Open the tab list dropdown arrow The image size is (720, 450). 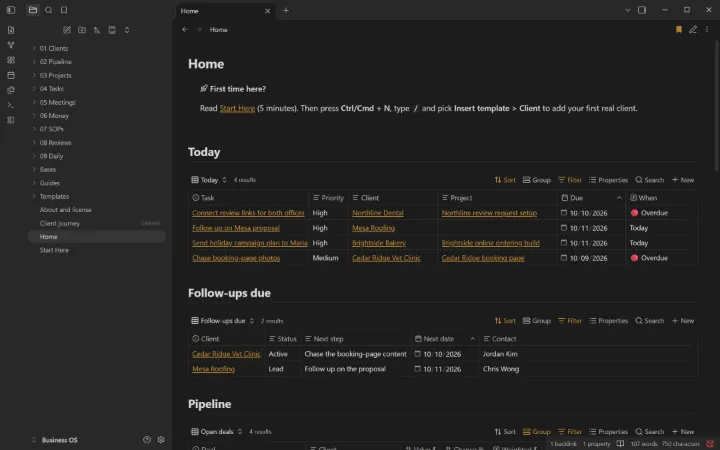pyautogui.click(x=628, y=10)
